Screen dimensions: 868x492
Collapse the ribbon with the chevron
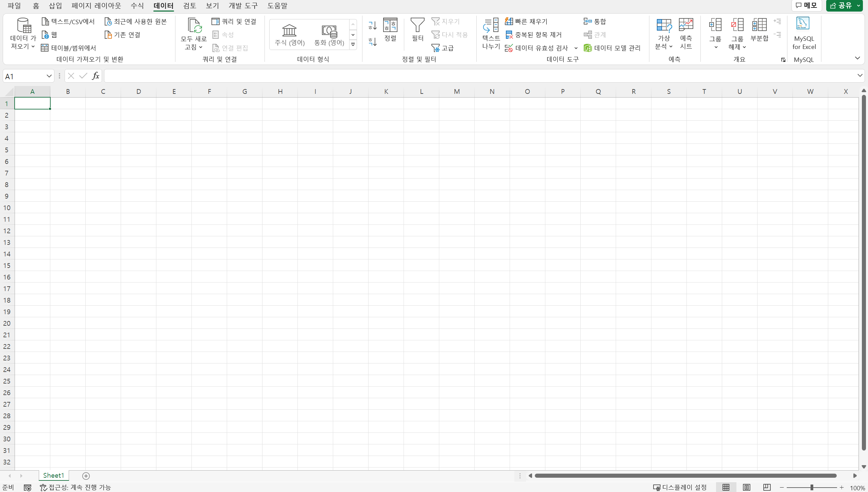857,58
